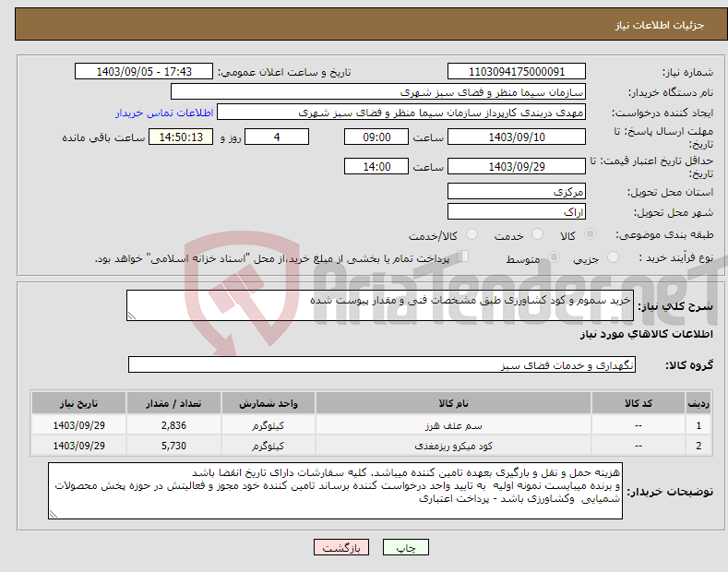Click the buyer notes text area
This screenshot has height=572, width=728.
tap(335, 491)
